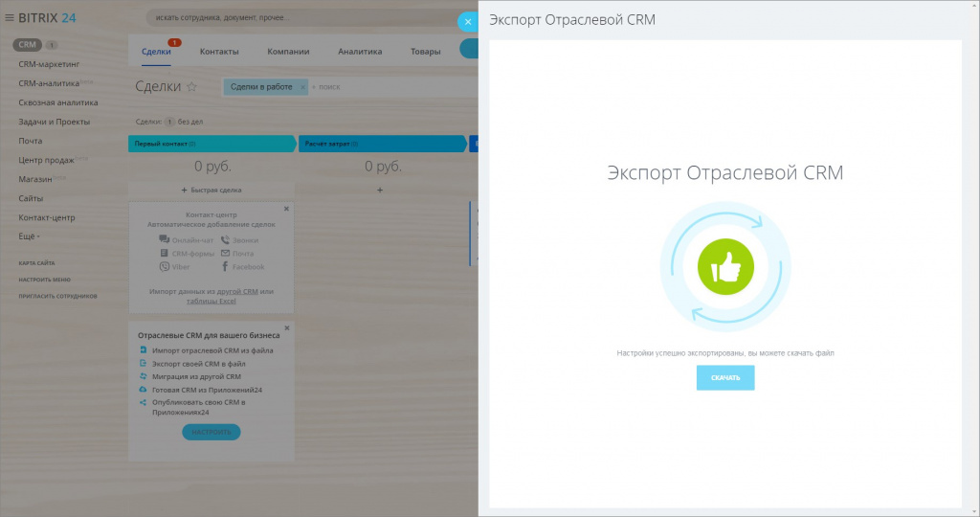Expand the Еще menu in the sidebar
The width and height of the screenshot is (980, 517).
pos(29,236)
